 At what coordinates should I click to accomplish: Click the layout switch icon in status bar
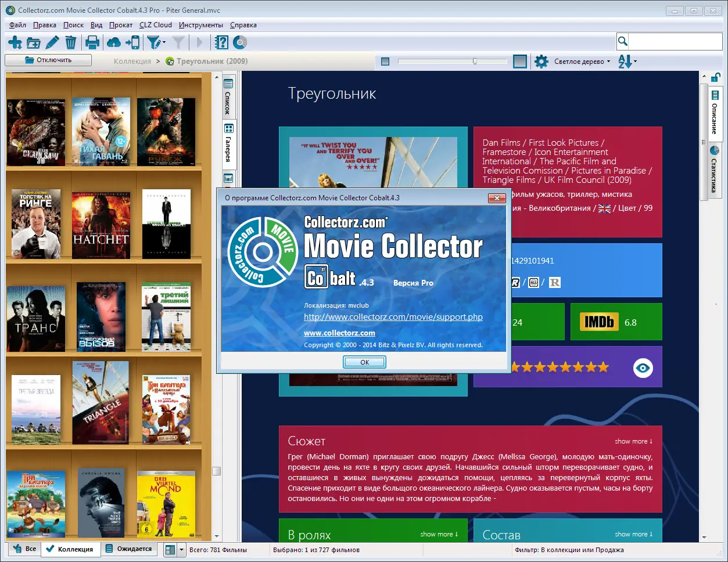click(170, 549)
